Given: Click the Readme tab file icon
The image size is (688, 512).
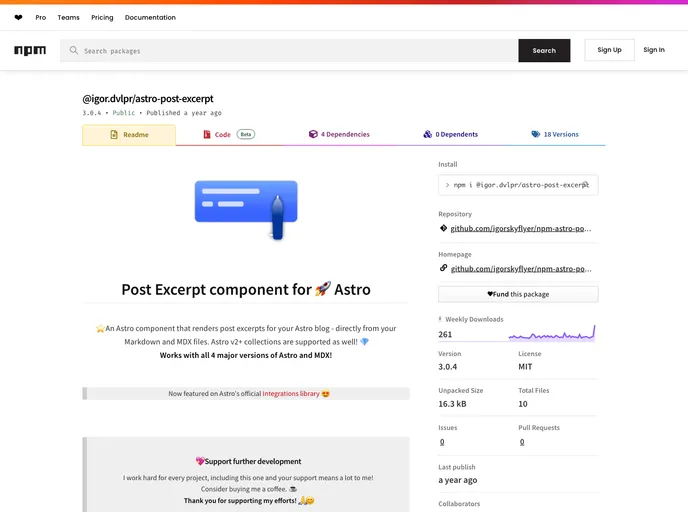Looking at the screenshot, I should tap(114, 135).
